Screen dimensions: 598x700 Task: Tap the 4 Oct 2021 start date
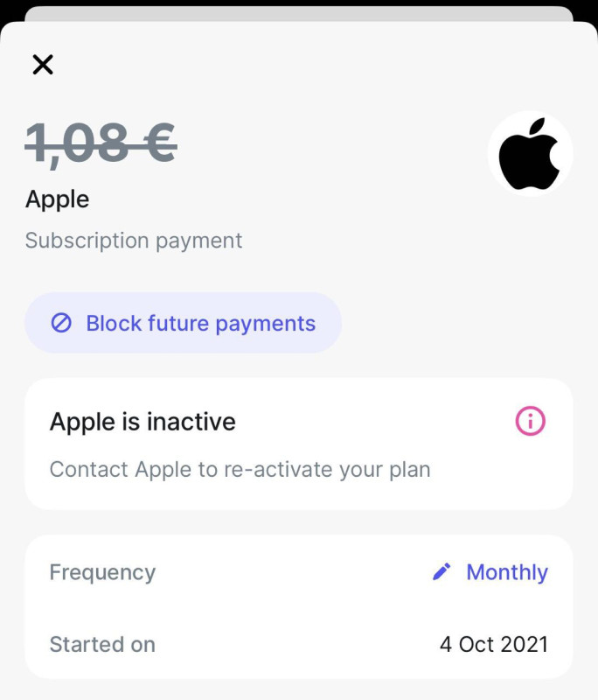(494, 645)
